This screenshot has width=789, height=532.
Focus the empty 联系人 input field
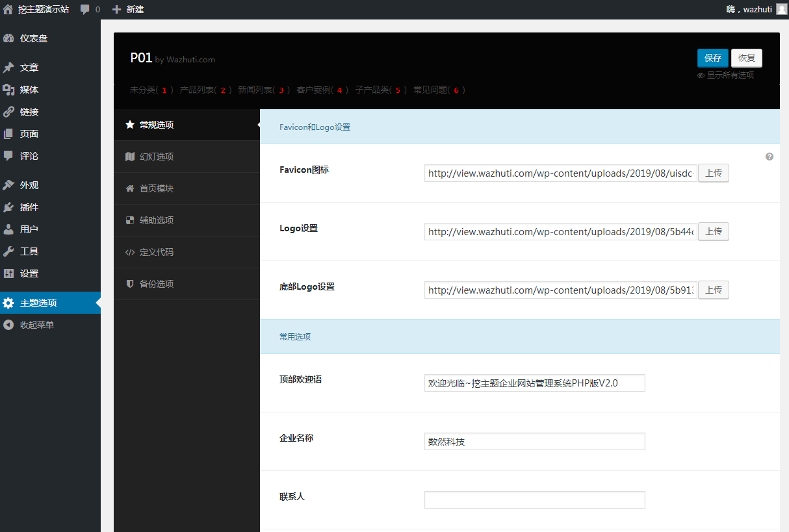534,500
